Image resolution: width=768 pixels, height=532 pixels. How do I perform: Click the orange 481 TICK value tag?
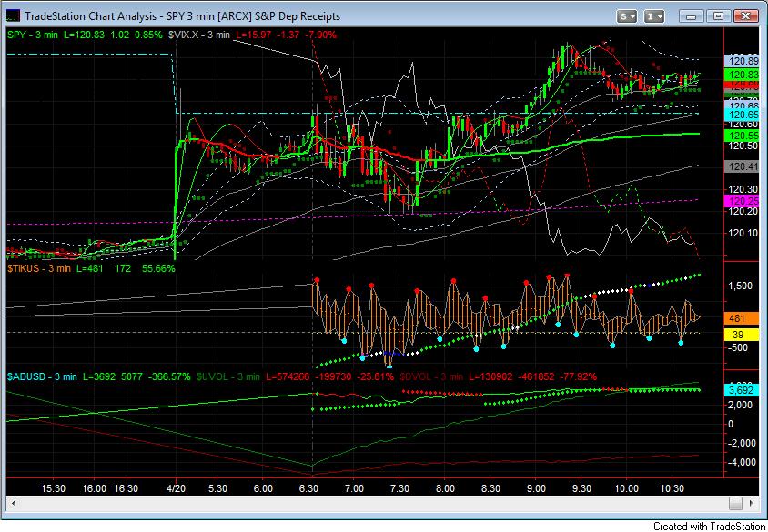742,318
